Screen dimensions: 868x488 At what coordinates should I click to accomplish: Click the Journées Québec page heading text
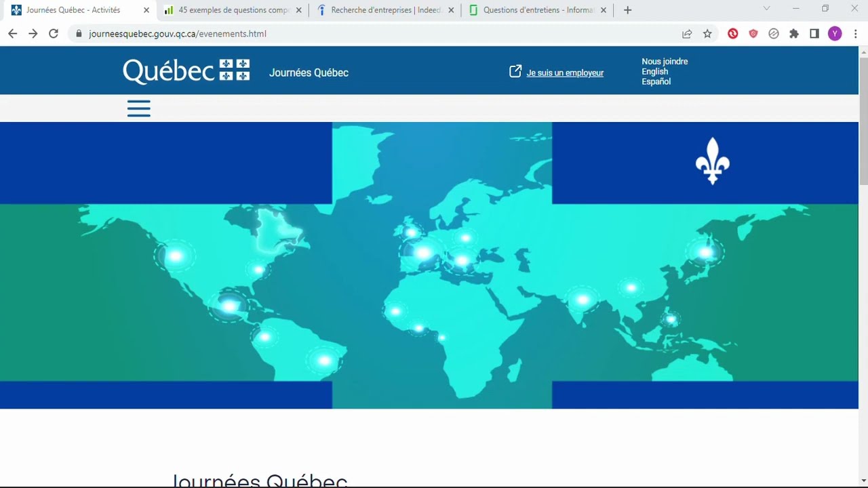260,480
